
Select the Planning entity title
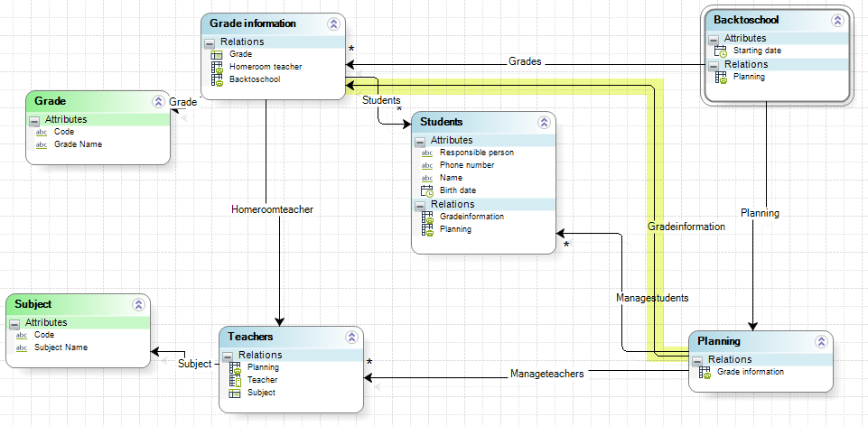click(719, 341)
